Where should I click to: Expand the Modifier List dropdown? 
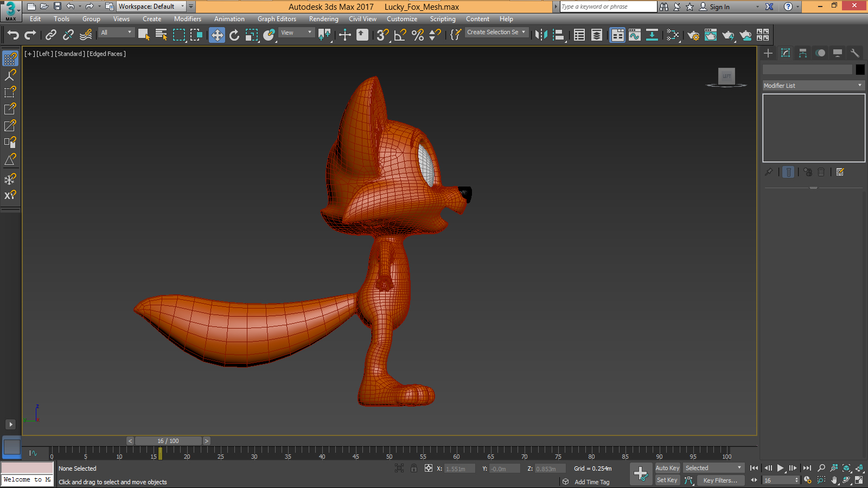pos(813,86)
